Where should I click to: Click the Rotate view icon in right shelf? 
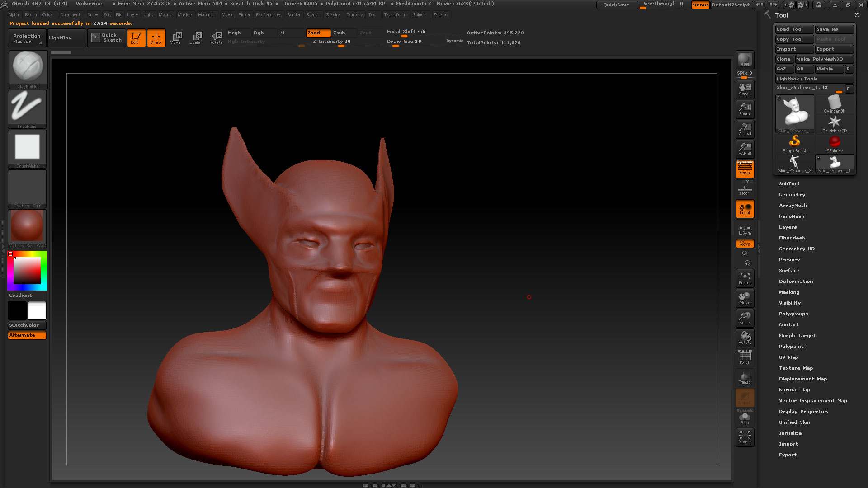pos(745,338)
